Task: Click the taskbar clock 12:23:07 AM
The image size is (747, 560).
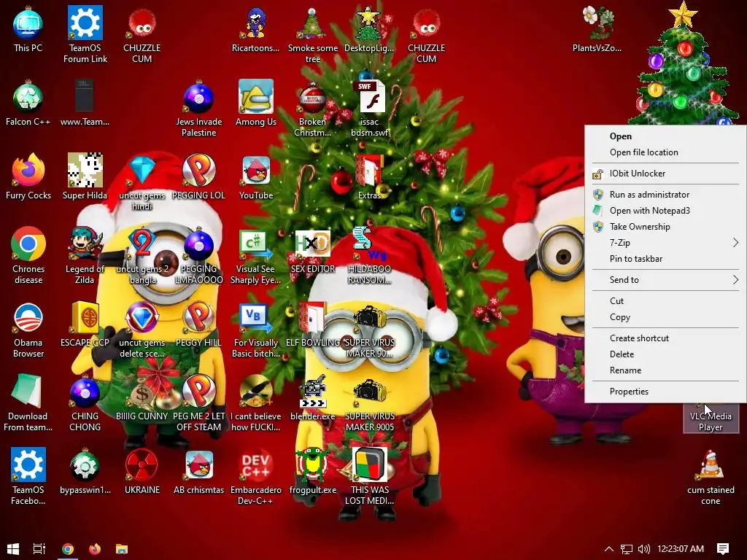Action: pos(681,549)
